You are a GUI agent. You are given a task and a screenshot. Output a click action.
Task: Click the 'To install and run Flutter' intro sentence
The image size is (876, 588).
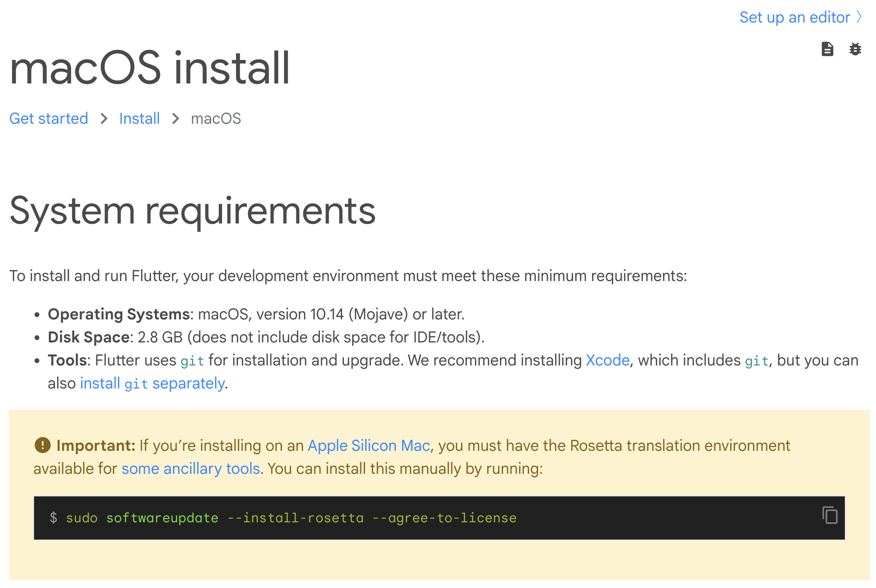348,276
